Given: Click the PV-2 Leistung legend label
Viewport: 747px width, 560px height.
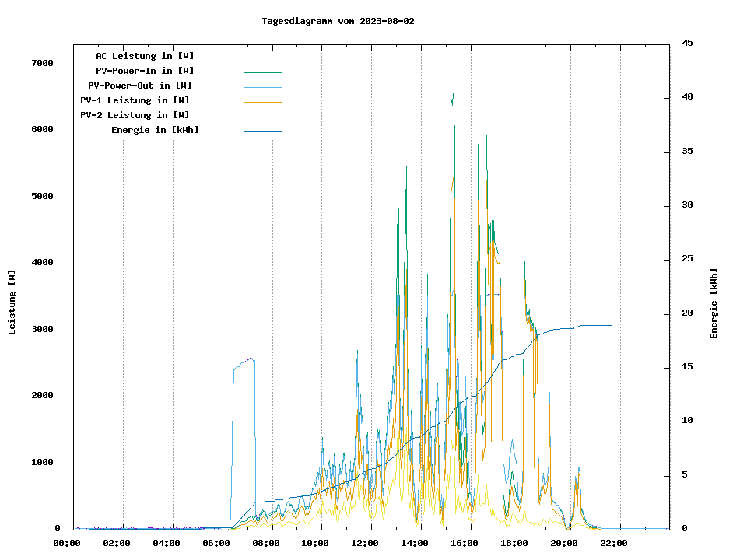Looking at the screenshot, I should pyautogui.click(x=135, y=115).
